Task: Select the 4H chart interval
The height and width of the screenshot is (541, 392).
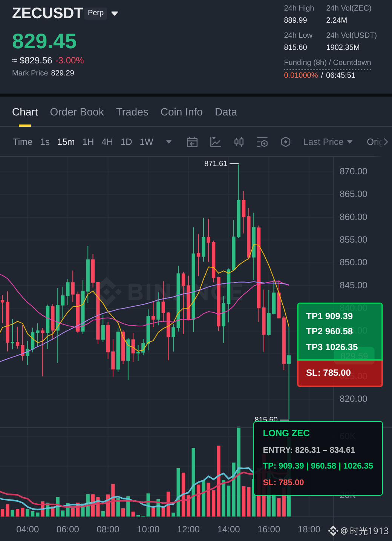Action: [x=107, y=142]
